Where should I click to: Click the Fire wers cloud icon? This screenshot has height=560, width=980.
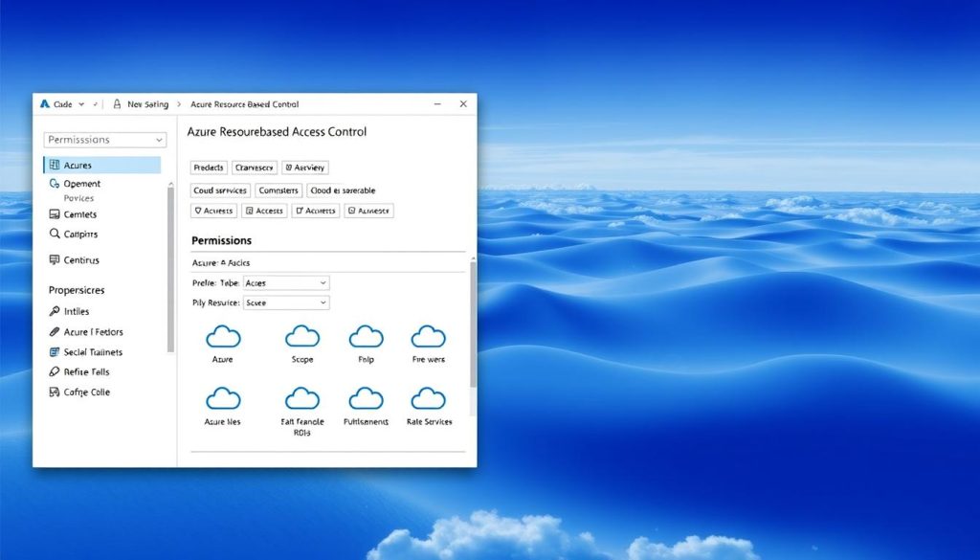(428, 337)
